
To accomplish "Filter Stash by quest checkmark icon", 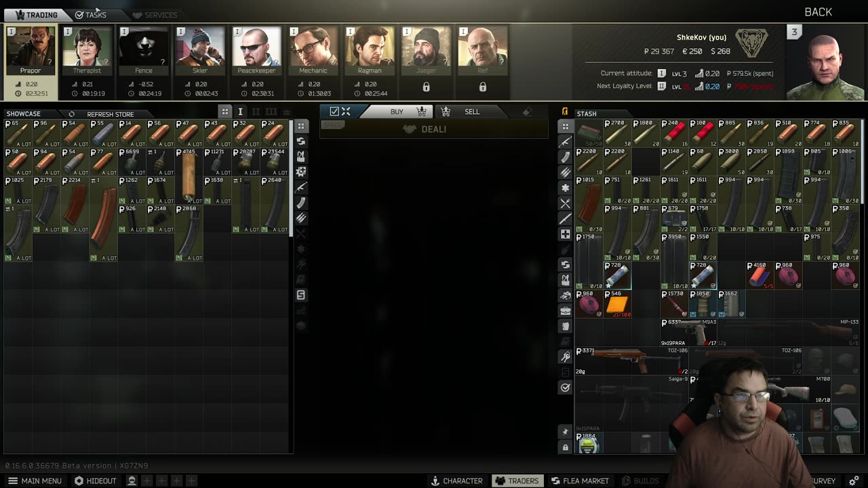I will pyautogui.click(x=565, y=387).
